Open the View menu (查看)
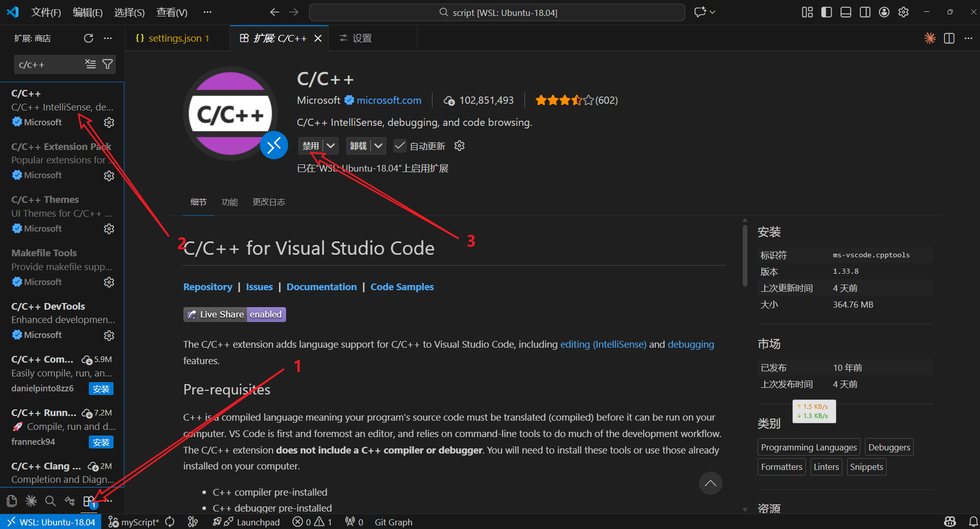980x529 pixels. point(172,12)
